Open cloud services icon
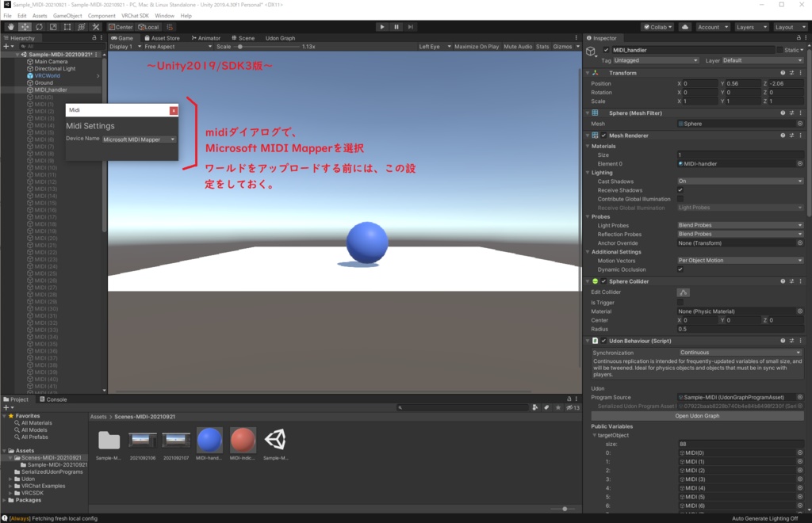The width and height of the screenshot is (812, 523). (x=685, y=27)
